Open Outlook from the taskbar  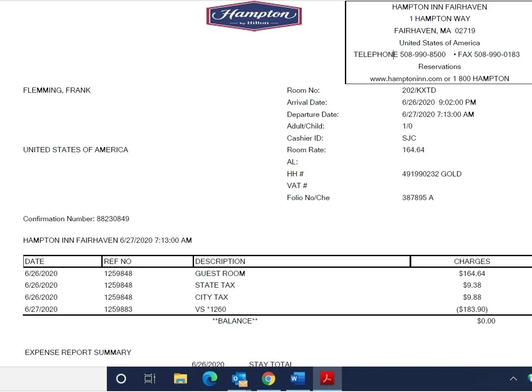(240, 379)
